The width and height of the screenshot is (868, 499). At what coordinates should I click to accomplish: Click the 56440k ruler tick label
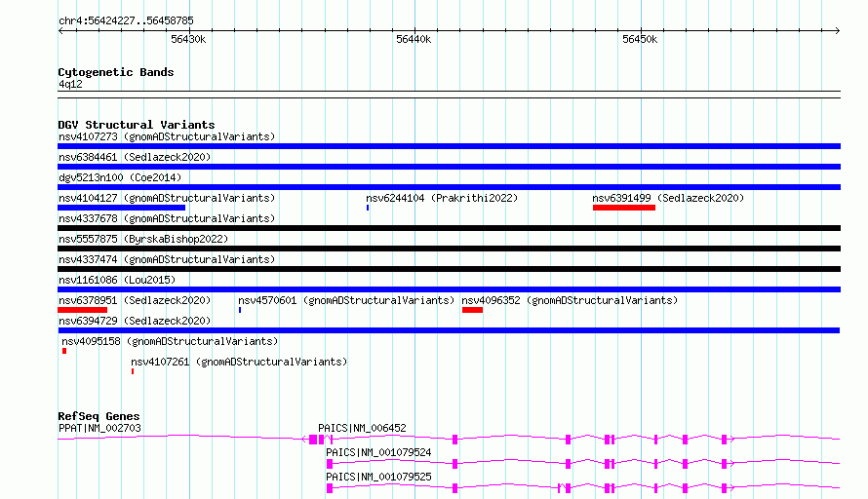pos(414,39)
